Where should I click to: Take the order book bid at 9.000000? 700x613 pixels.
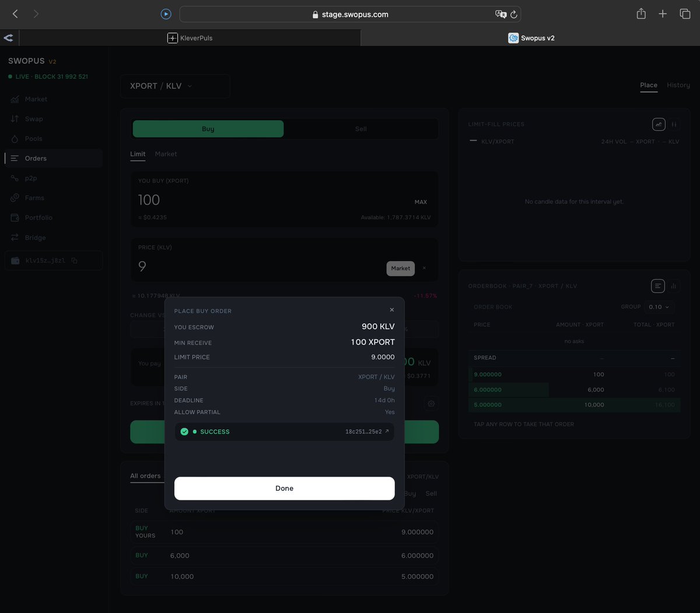pyautogui.click(x=575, y=374)
